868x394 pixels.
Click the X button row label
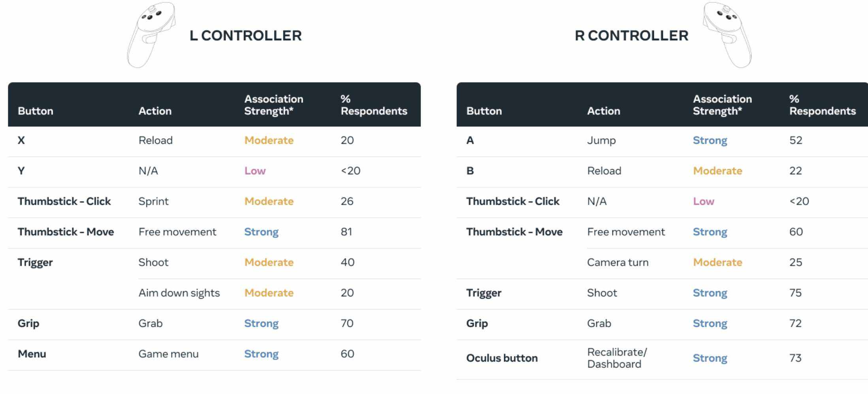point(21,140)
